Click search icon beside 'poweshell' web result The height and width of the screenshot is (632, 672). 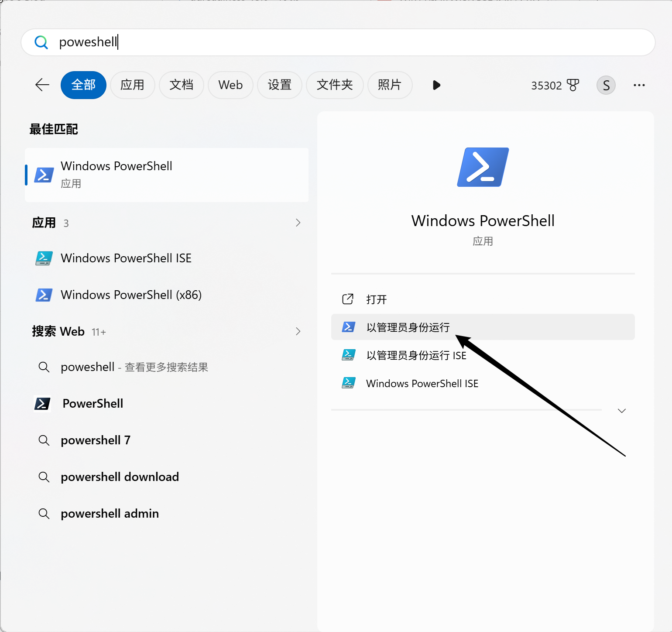(x=44, y=367)
